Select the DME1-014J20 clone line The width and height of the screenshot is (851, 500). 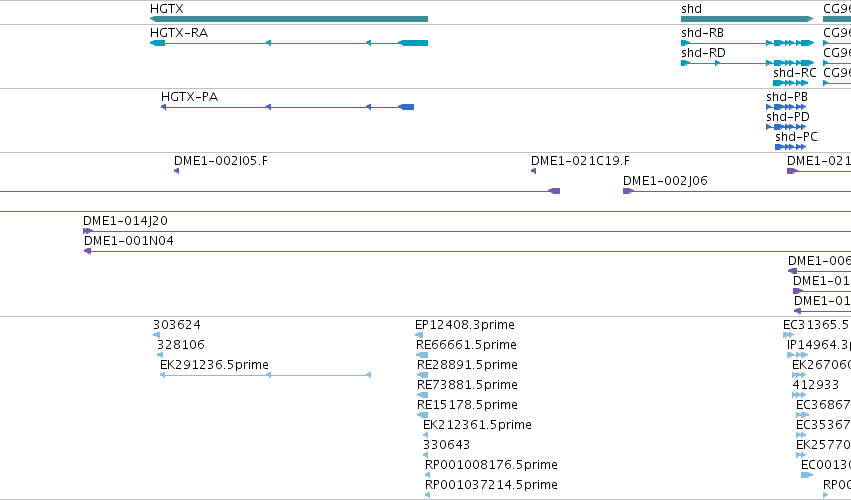pyautogui.click(x=467, y=231)
